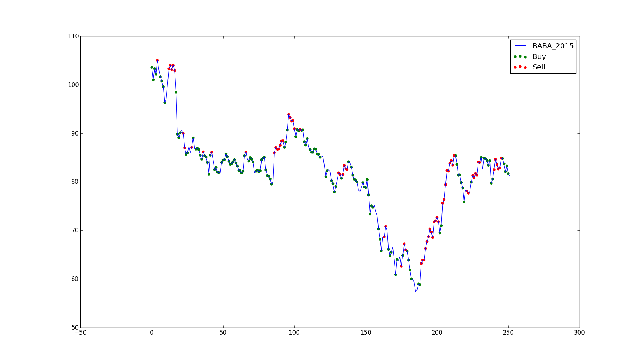The width and height of the screenshot is (644, 364).
Task: Click the x-axis tick label 300
Action: coord(579,333)
